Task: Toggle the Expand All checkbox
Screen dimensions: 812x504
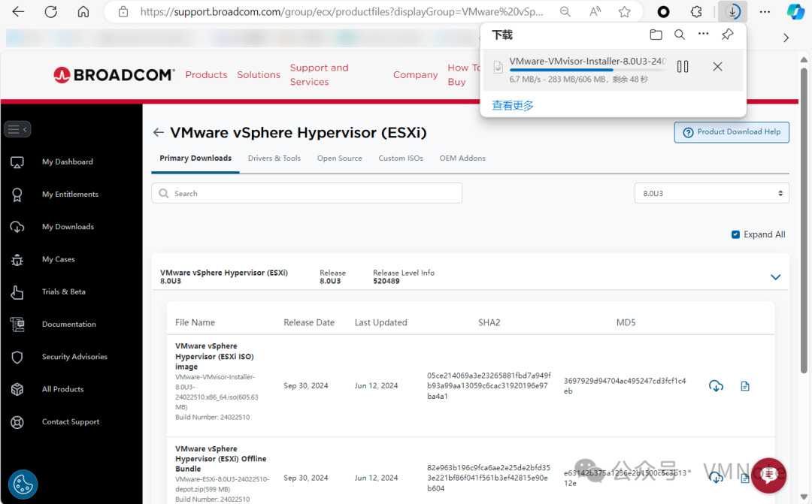Action: 735,234
